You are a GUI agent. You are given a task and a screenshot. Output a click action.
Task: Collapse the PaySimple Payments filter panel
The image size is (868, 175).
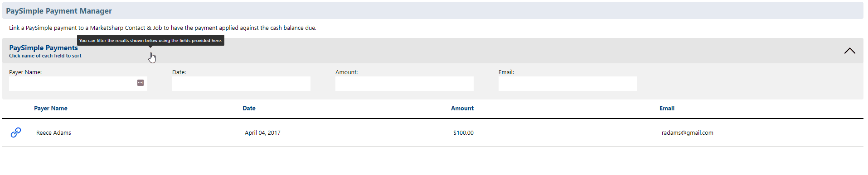pyautogui.click(x=849, y=51)
